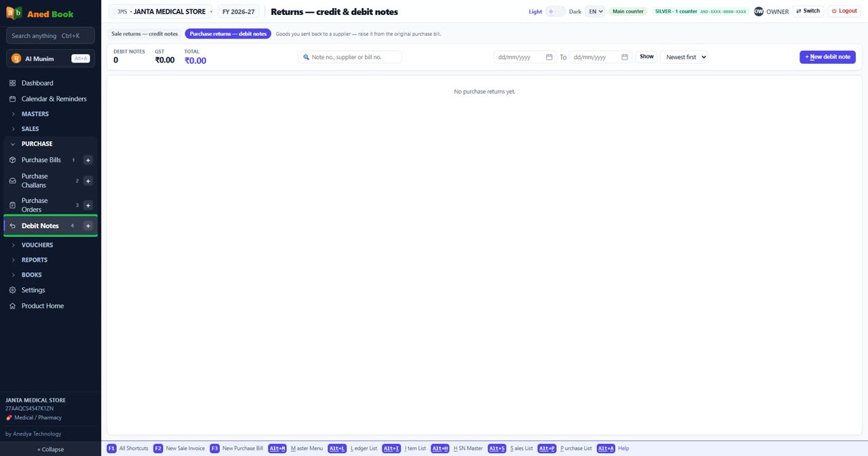The height and width of the screenshot is (456, 868).
Task: Click F2 New Sale Invoice shortcut
Action: point(179,449)
